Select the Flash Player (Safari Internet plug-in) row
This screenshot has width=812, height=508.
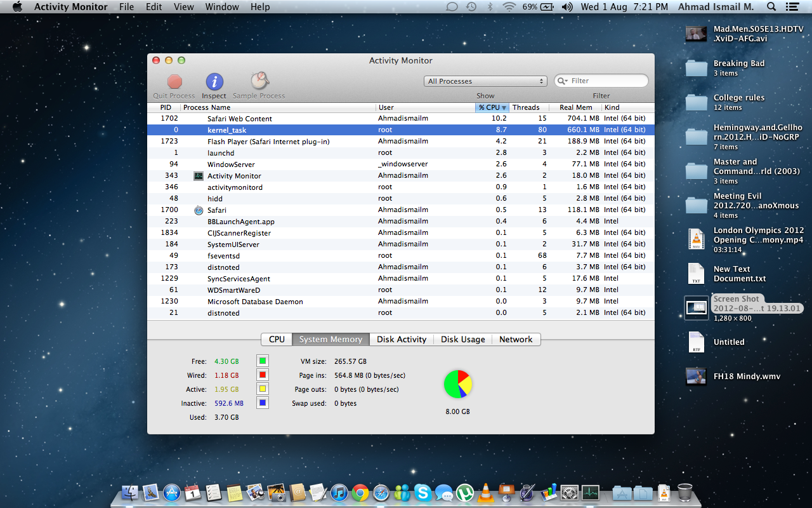click(401, 142)
